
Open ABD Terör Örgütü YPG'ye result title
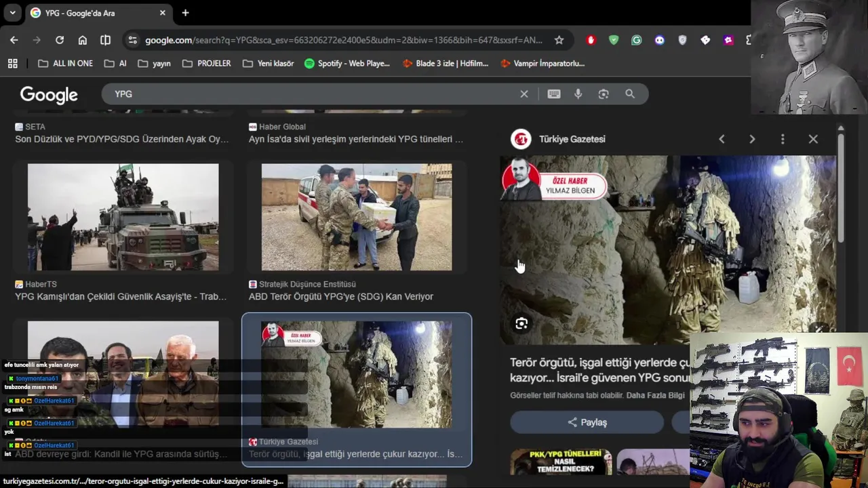click(x=341, y=296)
